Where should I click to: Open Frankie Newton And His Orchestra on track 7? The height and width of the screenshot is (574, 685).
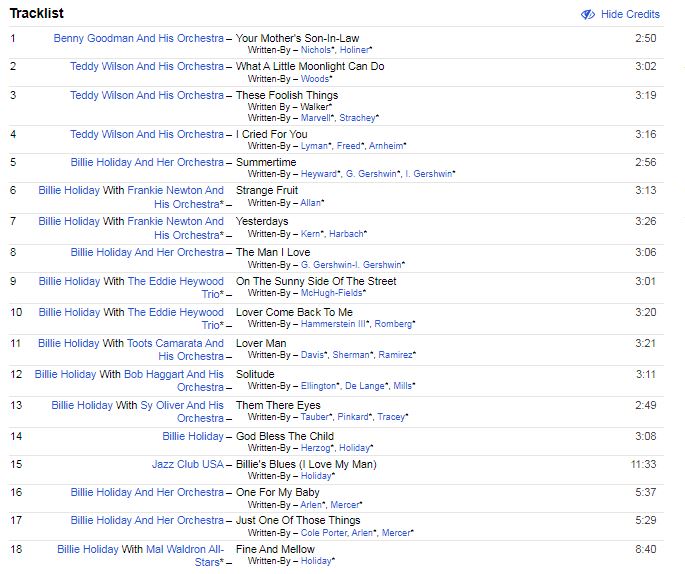(x=175, y=221)
